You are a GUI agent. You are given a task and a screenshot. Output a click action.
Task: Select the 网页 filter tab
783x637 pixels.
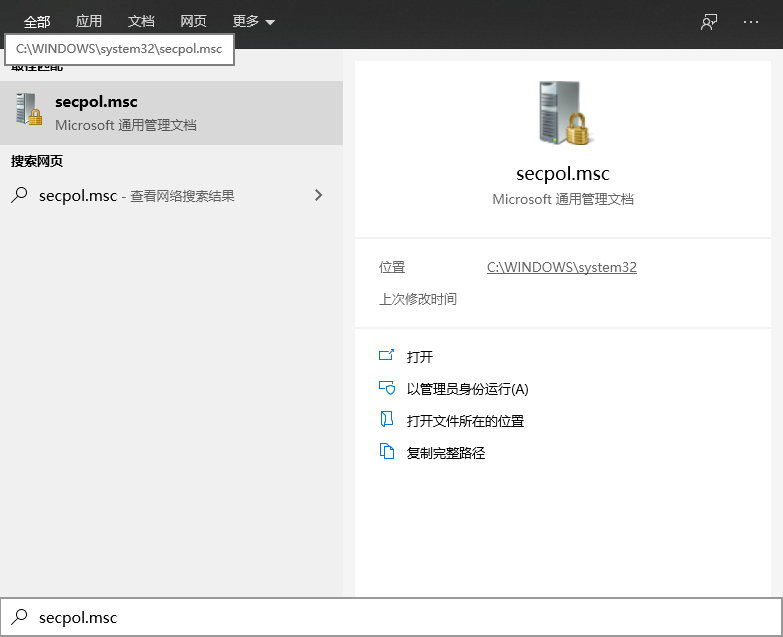point(193,22)
